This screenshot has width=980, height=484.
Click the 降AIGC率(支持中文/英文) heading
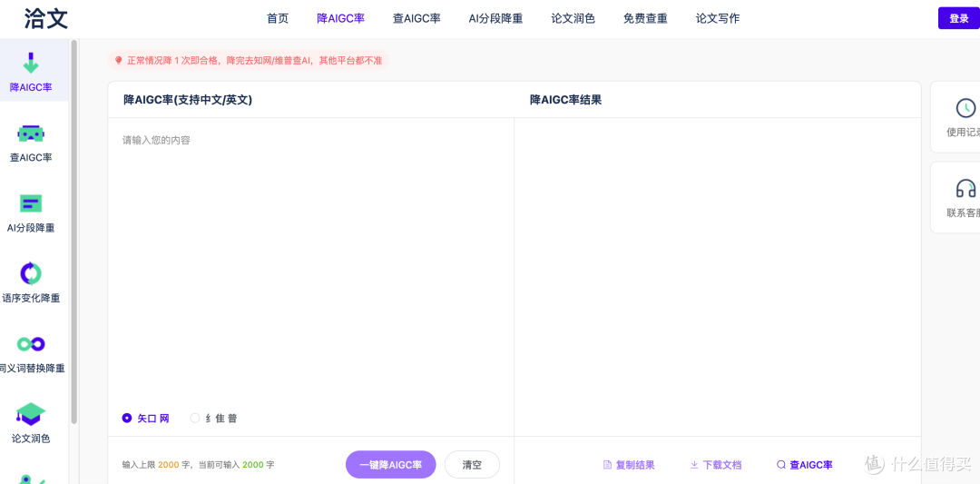pos(188,99)
